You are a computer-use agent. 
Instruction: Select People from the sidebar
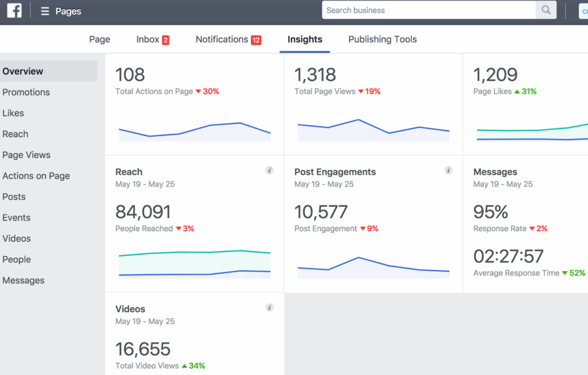click(17, 259)
